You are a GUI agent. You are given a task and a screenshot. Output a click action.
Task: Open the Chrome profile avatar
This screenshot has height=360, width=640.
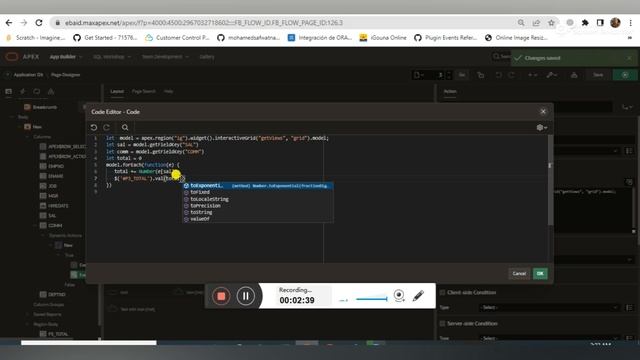tap(615, 23)
